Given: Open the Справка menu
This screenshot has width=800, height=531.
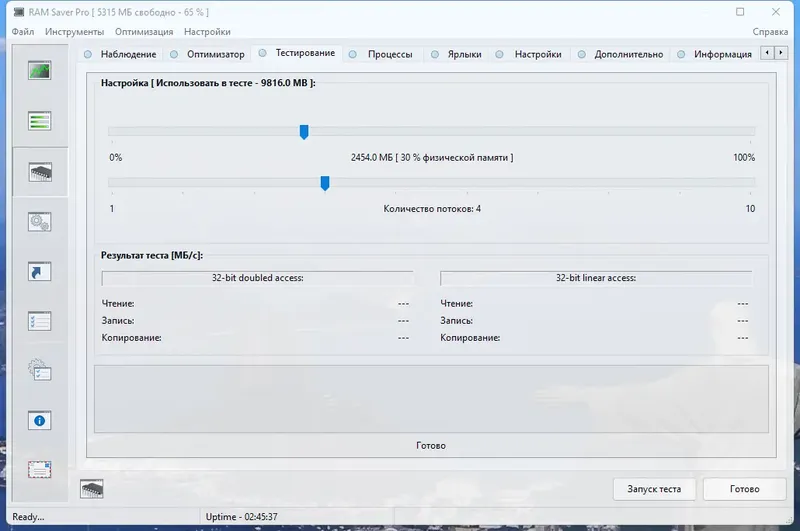Looking at the screenshot, I should tap(770, 32).
